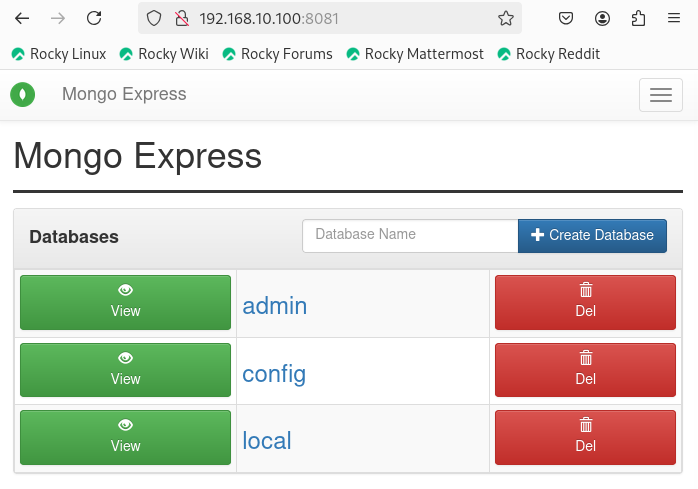The image size is (698, 489).
Task: Click the insecure connection padlock icon
Action: [182, 18]
